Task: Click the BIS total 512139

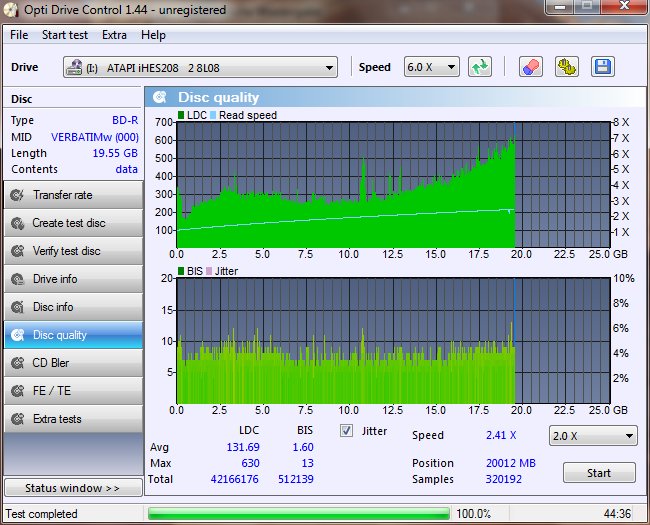Action: 296,479
